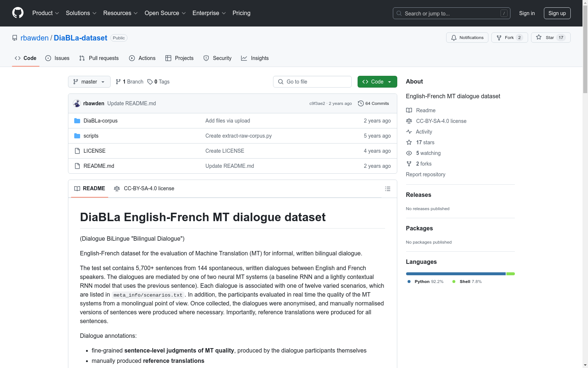Open commit c9f3ae2
Image resolution: width=588 pixels, height=368 pixels.
(x=317, y=103)
